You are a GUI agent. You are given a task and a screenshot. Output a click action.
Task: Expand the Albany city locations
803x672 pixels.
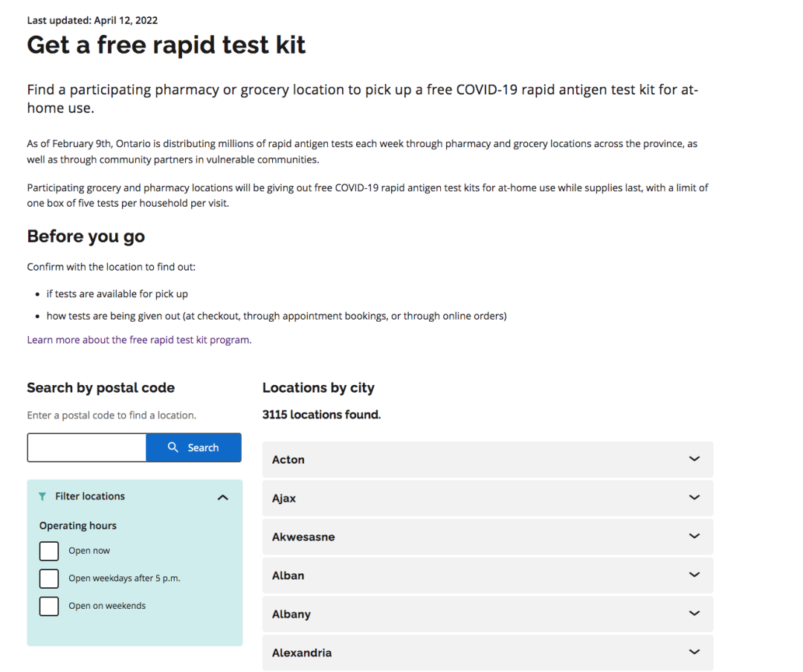488,613
